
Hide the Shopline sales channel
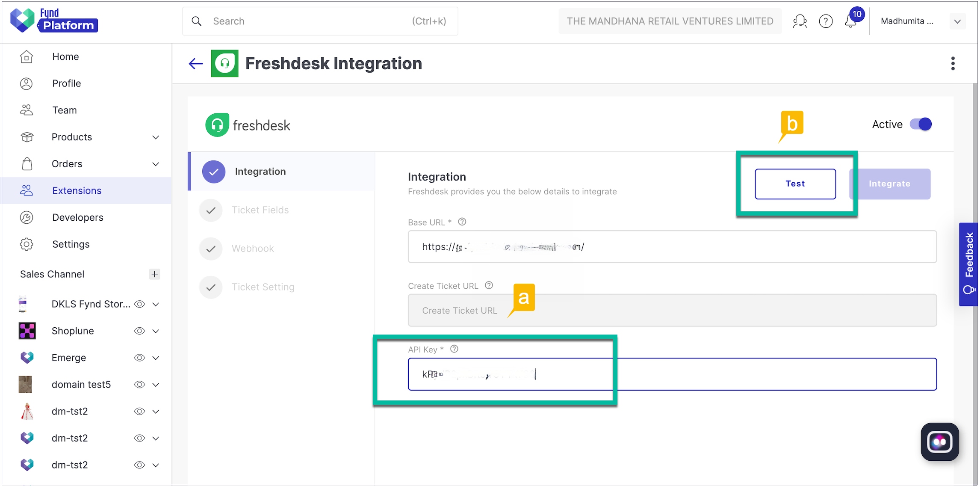tap(139, 331)
